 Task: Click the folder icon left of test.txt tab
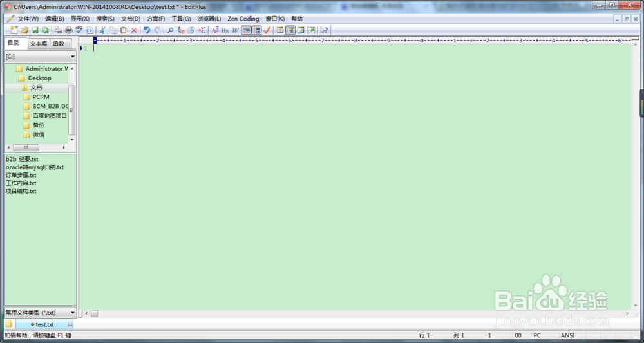point(9,324)
